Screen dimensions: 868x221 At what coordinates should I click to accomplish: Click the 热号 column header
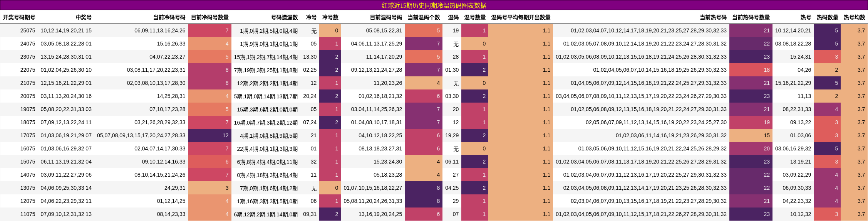point(806,17)
